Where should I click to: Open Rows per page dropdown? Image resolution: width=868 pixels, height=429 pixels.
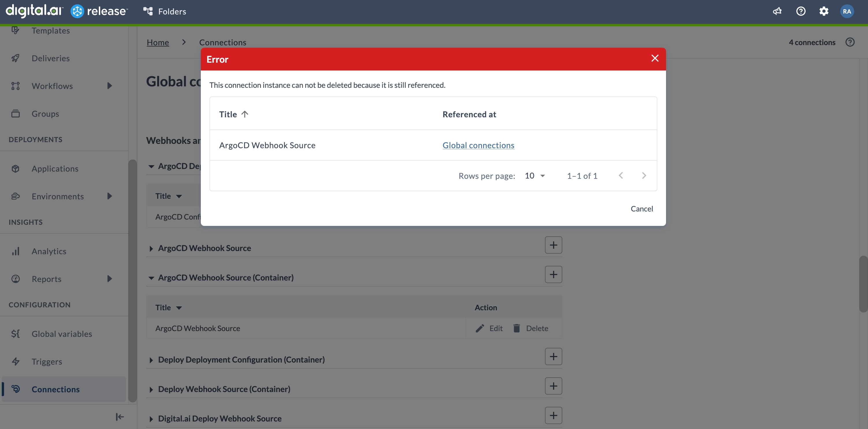[x=535, y=176]
